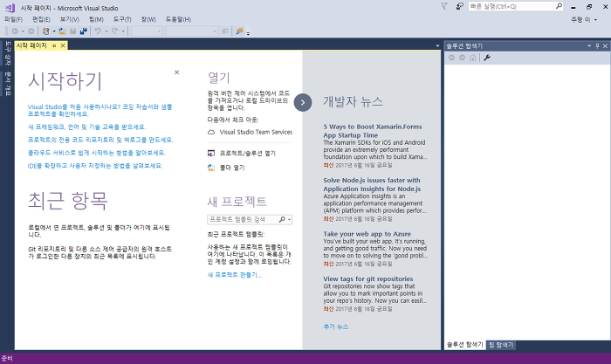Viewport: 611px width, 364px height.
Task: Click the navigate forward toolbar icon
Action: click(x=31, y=31)
